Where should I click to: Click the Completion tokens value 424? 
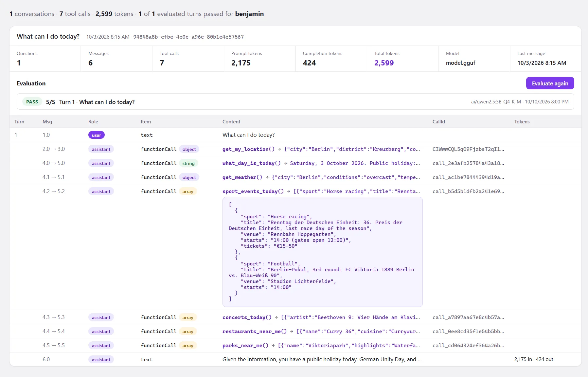pyautogui.click(x=309, y=63)
